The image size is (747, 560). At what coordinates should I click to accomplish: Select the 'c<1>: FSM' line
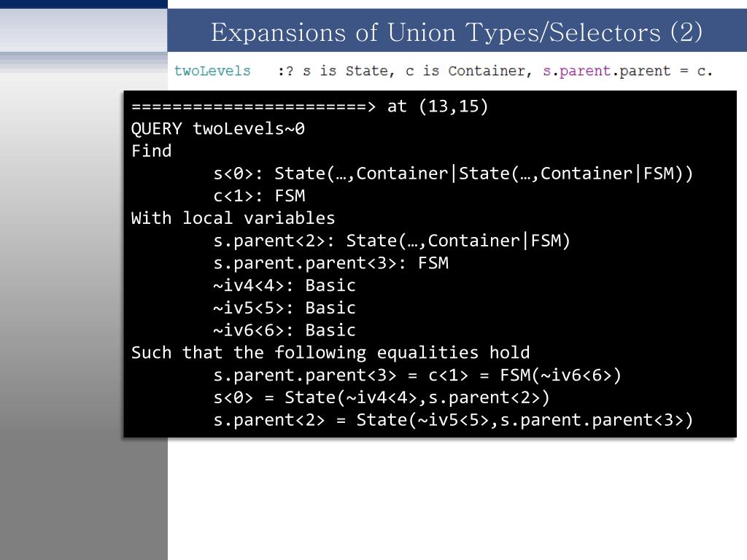259,195
